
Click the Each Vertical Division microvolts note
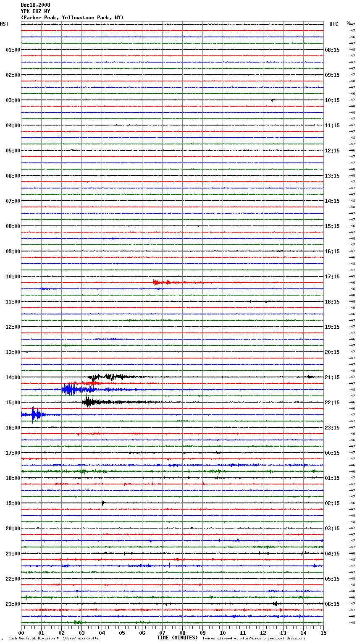pyautogui.click(x=53, y=638)
